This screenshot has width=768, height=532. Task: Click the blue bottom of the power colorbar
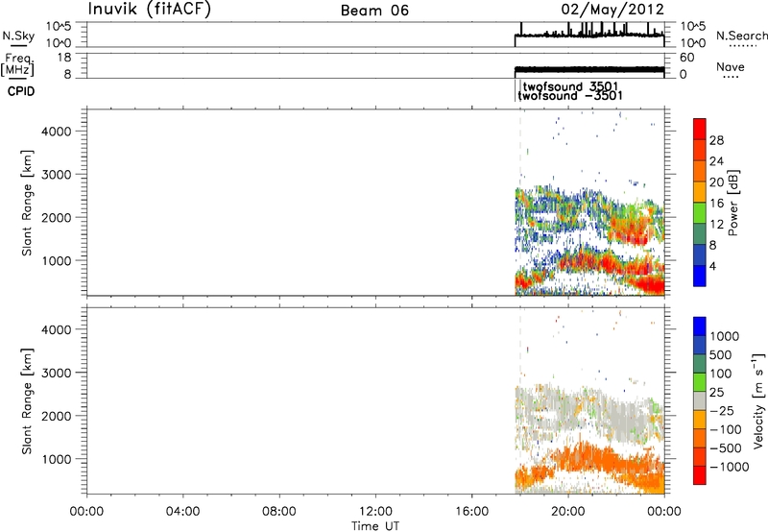pos(700,276)
